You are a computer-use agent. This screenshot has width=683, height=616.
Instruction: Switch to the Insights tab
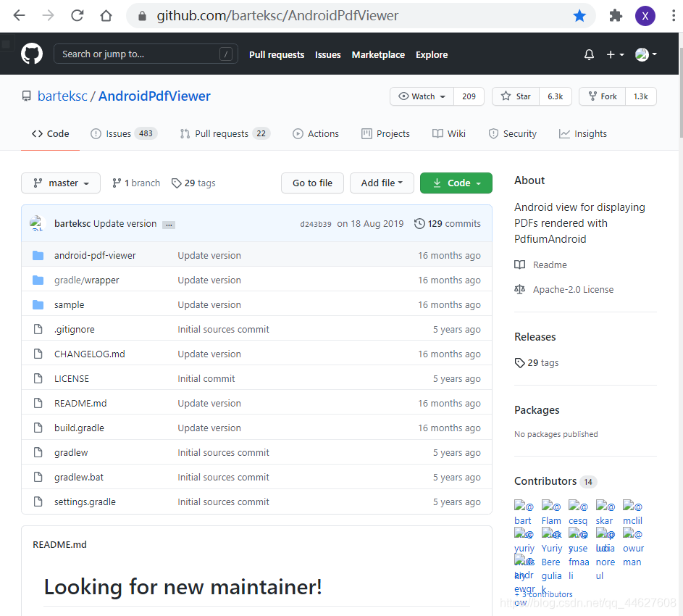click(582, 134)
